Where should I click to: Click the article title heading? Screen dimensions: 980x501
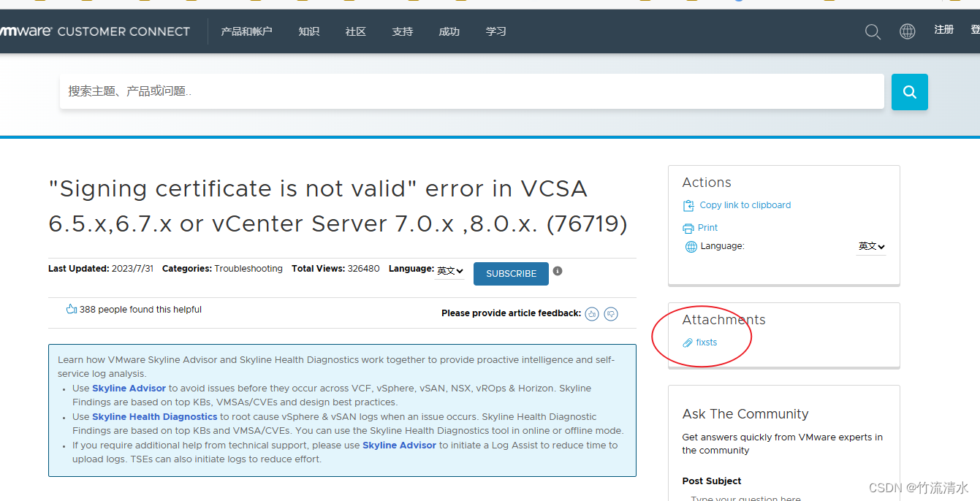(338, 206)
